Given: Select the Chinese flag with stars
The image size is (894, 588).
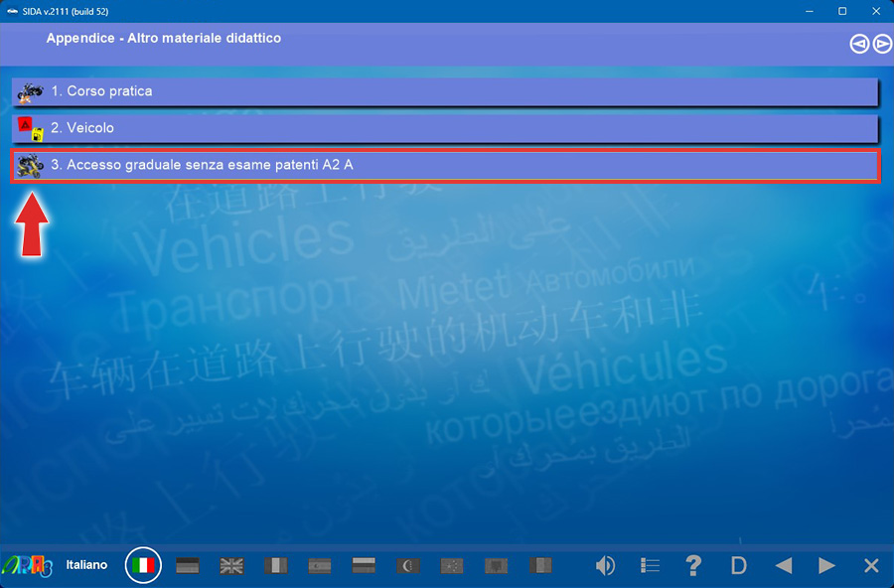Looking at the screenshot, I should 452,565.
